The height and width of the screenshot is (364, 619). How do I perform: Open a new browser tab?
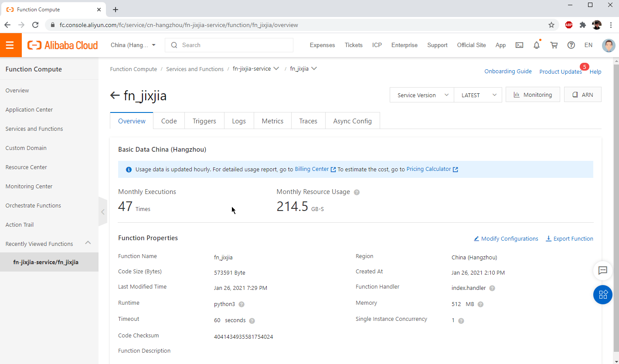pos(116,10)
